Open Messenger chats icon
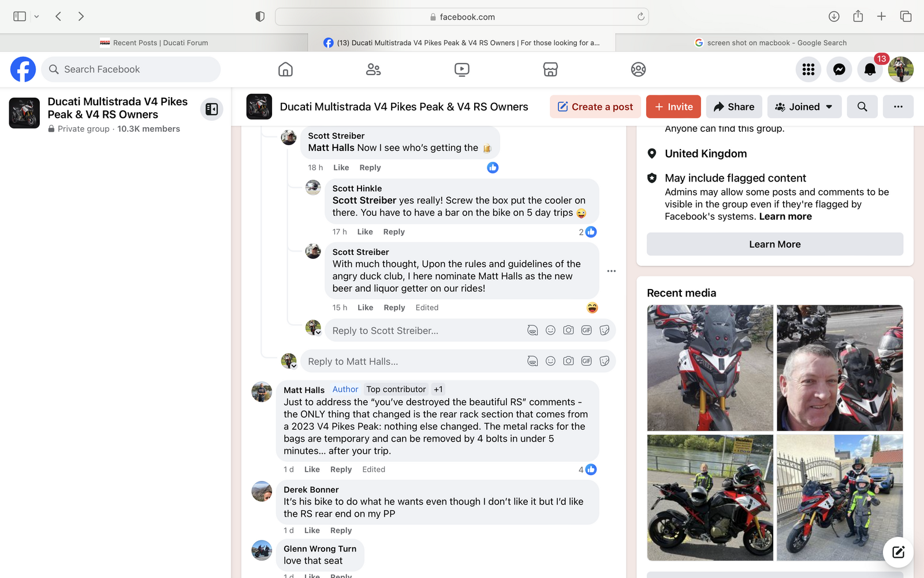This screenshot has width=924, height=578. pos(839,69)
